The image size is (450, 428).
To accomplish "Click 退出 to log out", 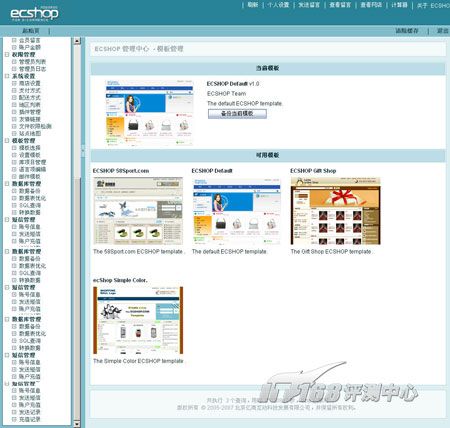I will coord(443,31).
